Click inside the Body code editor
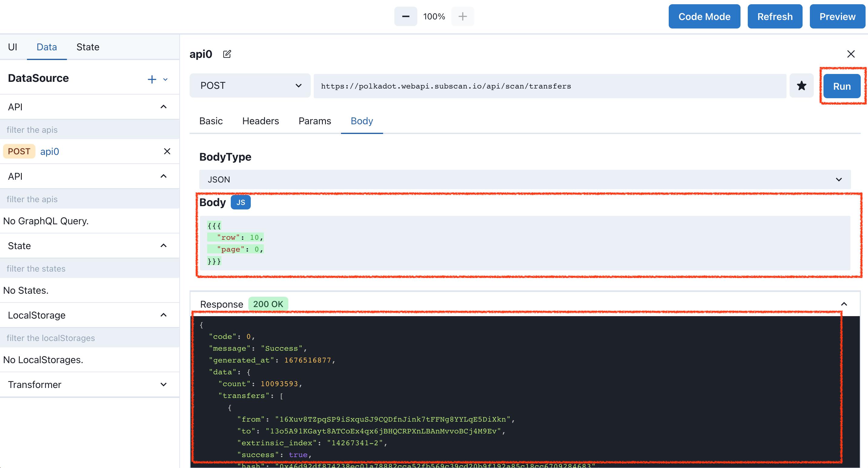Image resolution: width=868 pixels, height=468 pixels. pos(525,243)
